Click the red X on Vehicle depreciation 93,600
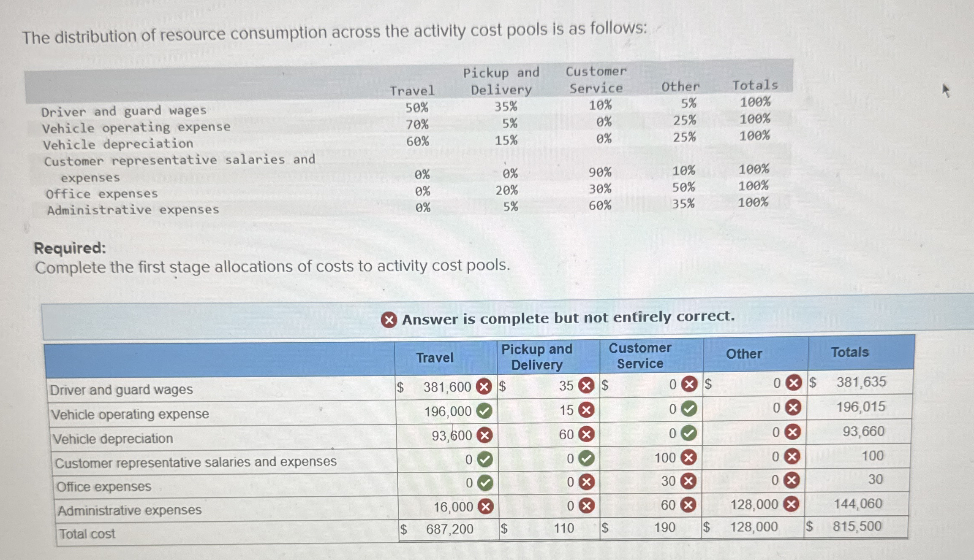This screenshot has width=974, height=560. click(484, 436)
